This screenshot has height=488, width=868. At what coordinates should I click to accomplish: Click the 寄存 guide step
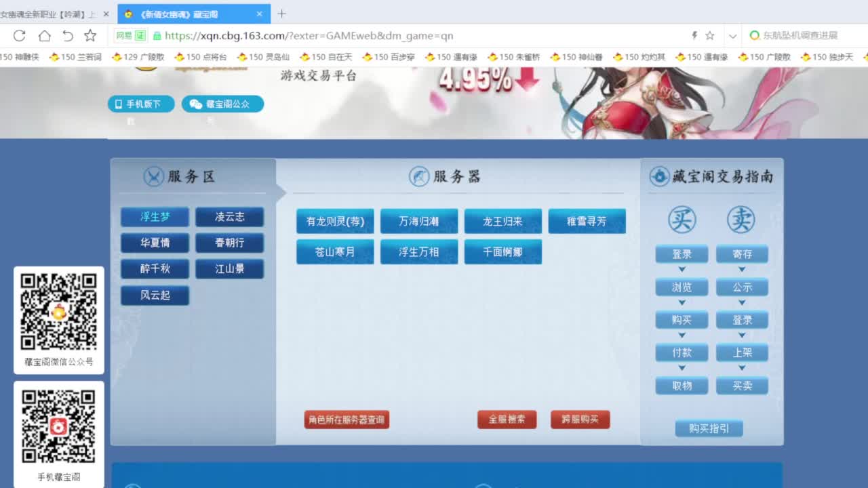pyautogui.click(x=743, y=254)
